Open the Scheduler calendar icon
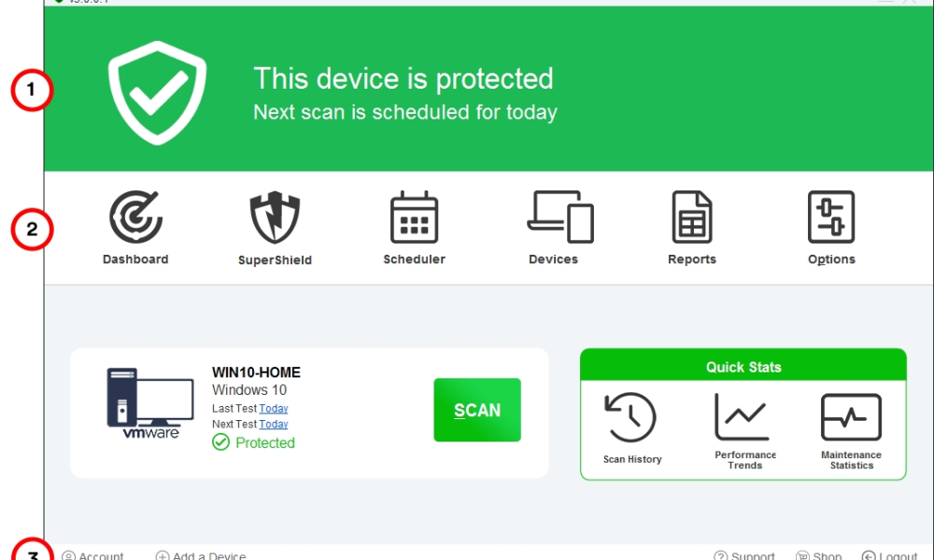Viewport: 934px width, 560px height. 414,218
